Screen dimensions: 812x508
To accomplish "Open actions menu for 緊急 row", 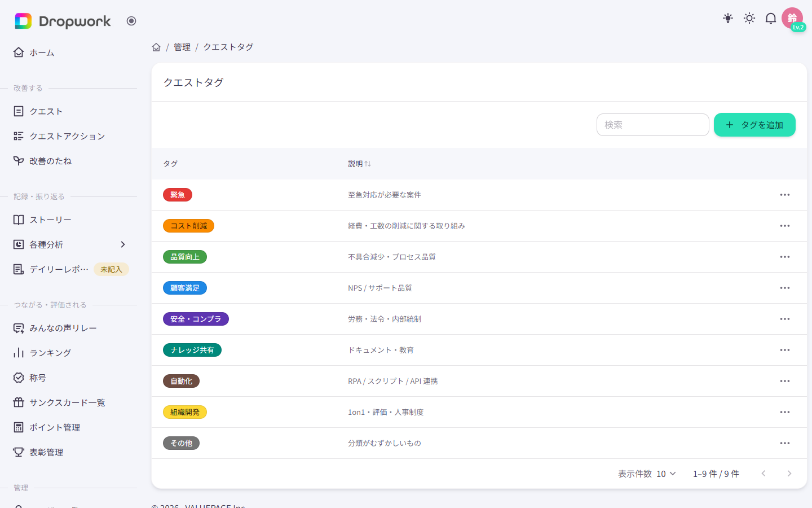I will coord(785,195).
